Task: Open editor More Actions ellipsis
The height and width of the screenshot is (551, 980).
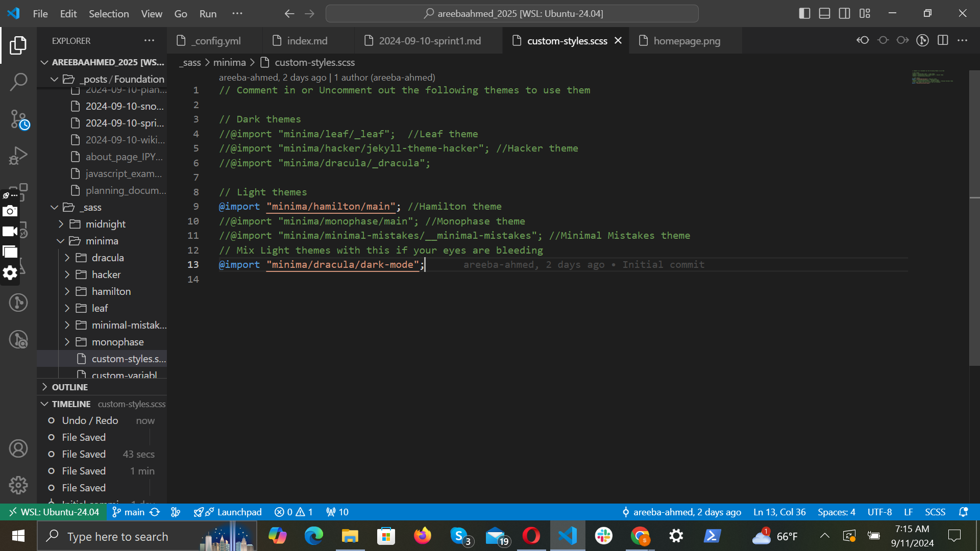Action: point(963,40)
